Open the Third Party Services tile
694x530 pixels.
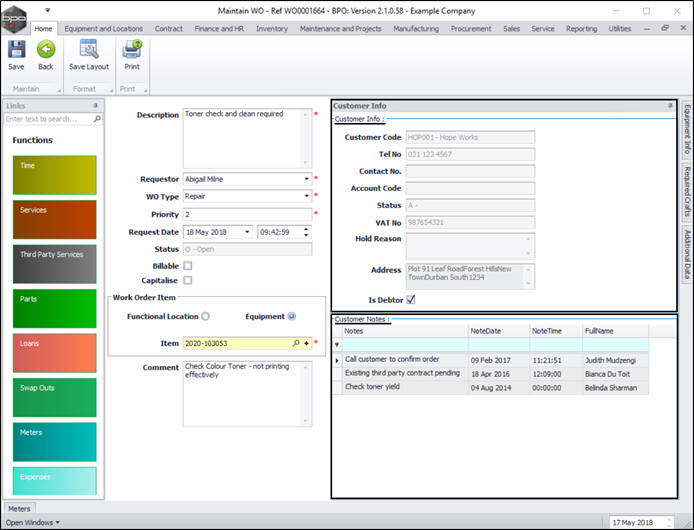(54, 264)
